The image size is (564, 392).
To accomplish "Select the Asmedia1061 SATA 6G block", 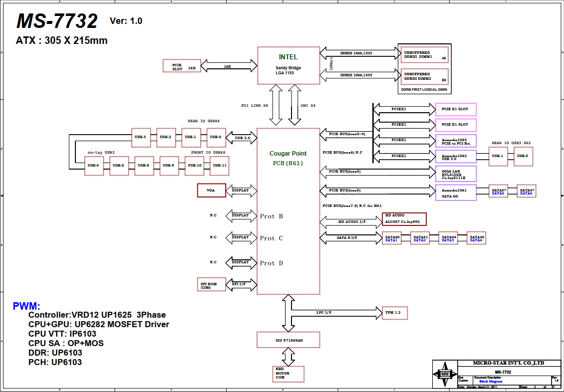I will pos(456,193).
